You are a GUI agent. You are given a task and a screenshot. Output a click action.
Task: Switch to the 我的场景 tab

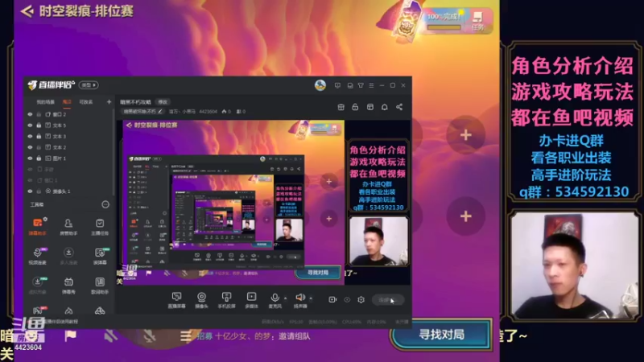click(x=46, y=102)
